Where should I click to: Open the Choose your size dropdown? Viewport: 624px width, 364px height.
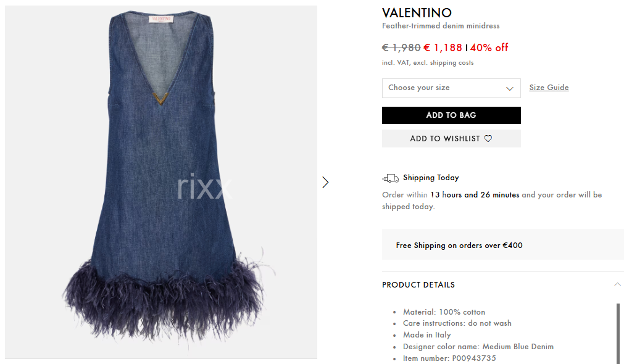tap(451, 88)
